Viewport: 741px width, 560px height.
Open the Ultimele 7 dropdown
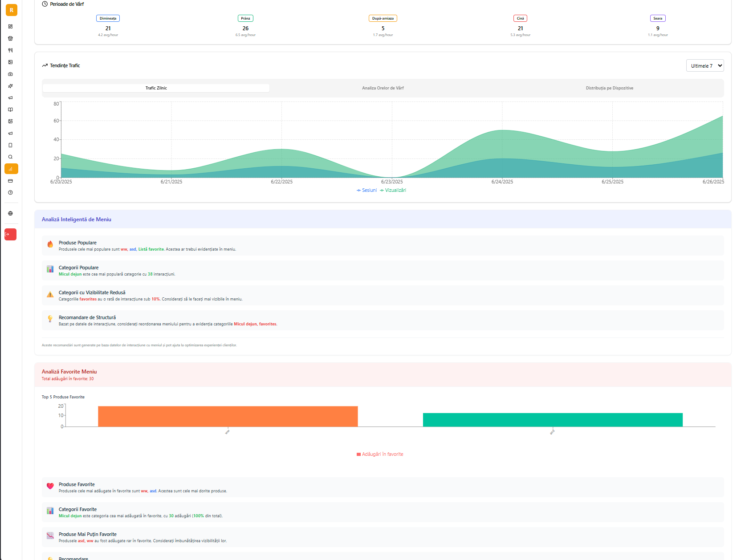tap(705, 65)
